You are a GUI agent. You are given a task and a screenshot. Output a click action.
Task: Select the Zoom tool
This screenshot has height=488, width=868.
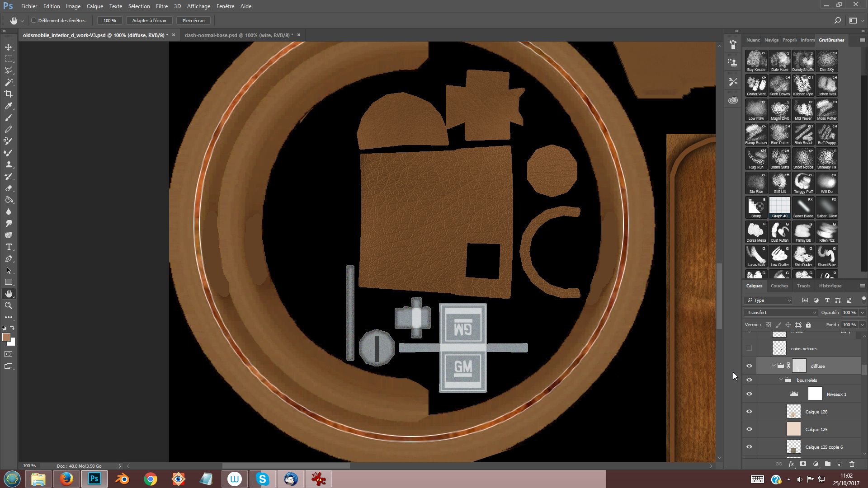(9, 305)
